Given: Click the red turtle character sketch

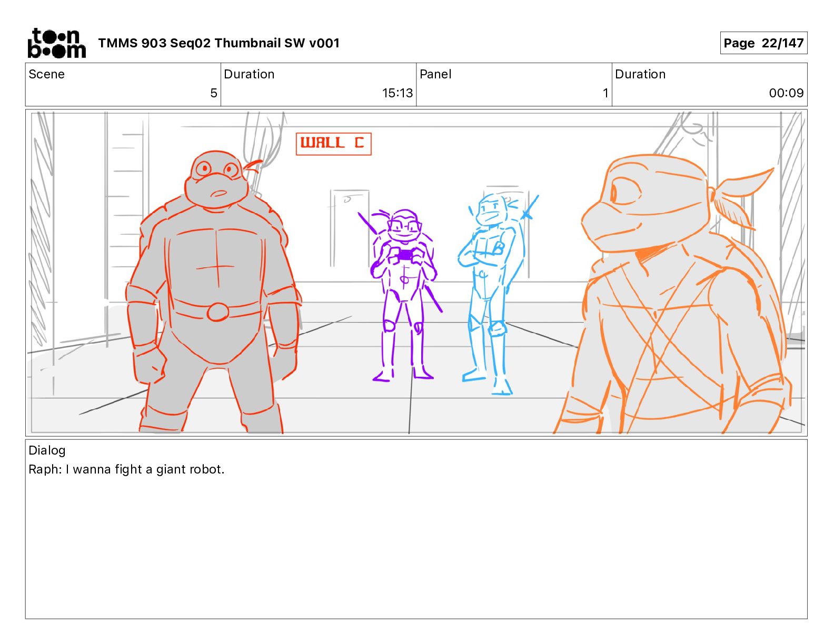Looking at the screenshot, I should tap(214, 292).
